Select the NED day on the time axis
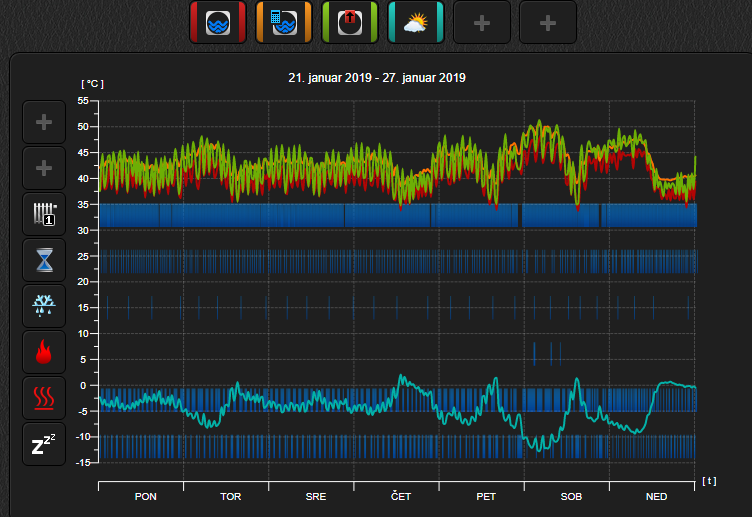The height and width of the screenshot is (517, 752). tap(657, 496)
